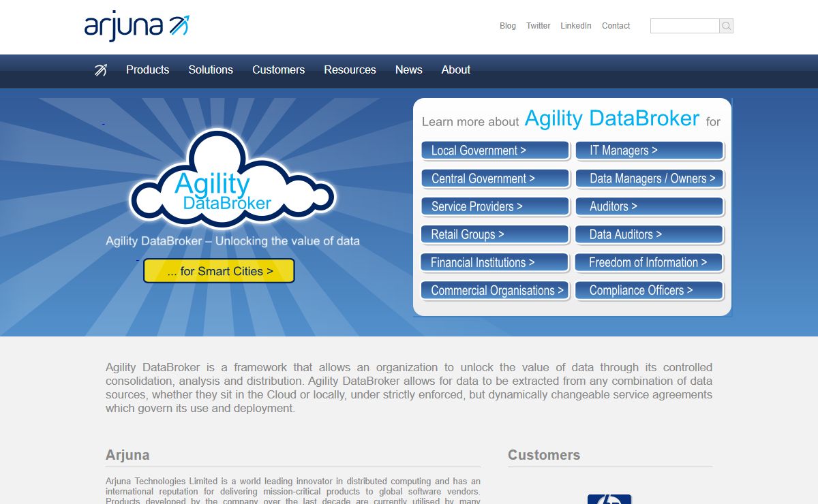Select the Service Providers button
Screen dimensions: 818x504
pos(495,206)
